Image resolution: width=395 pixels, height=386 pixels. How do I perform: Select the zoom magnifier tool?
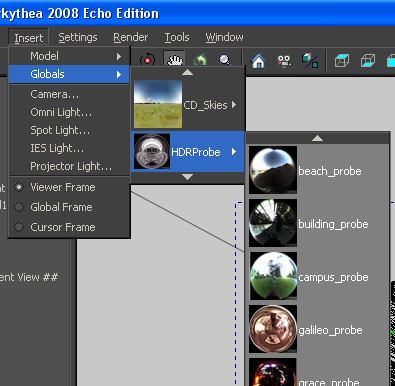[225, 60]
